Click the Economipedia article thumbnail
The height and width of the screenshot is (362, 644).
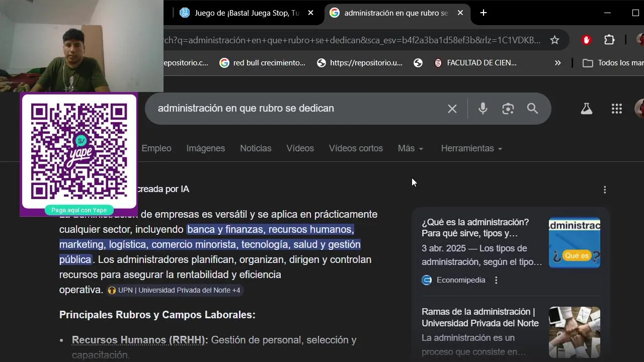pyautogui.click(x=575, y=242)
